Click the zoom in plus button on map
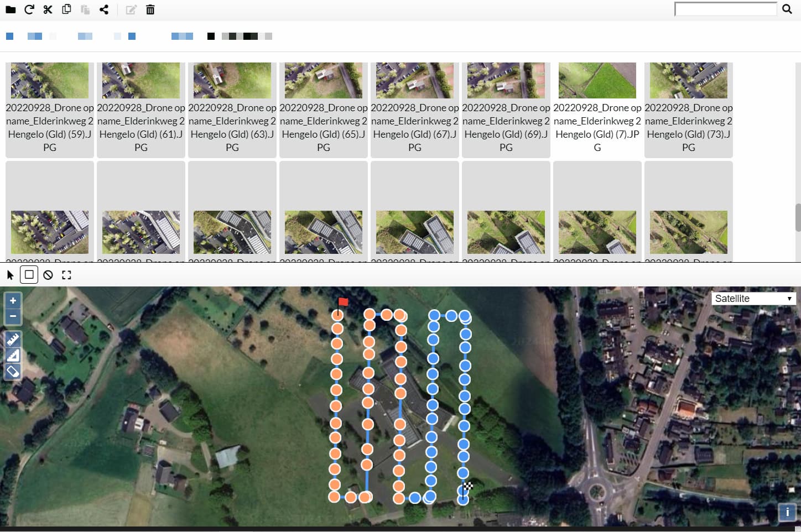Screen dimensions: 801x532 pyautogui.click(x=13, y=300)
